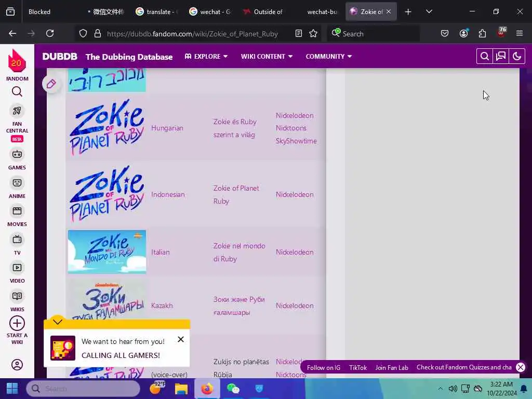Click the tracking protection shield icon

(83, 34)
